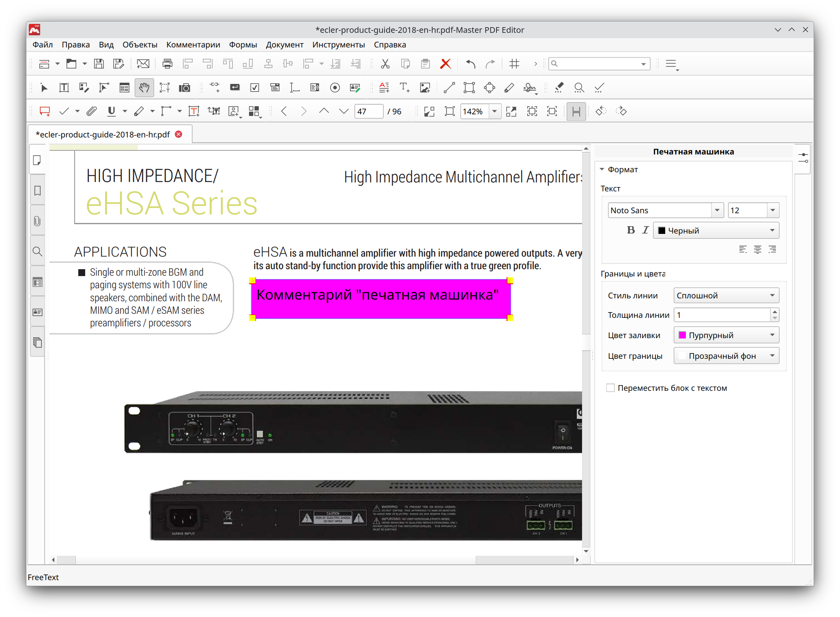Undo the last action
Image resolution: width=840 pixels, height=617 pixels.
click(470, 64)
